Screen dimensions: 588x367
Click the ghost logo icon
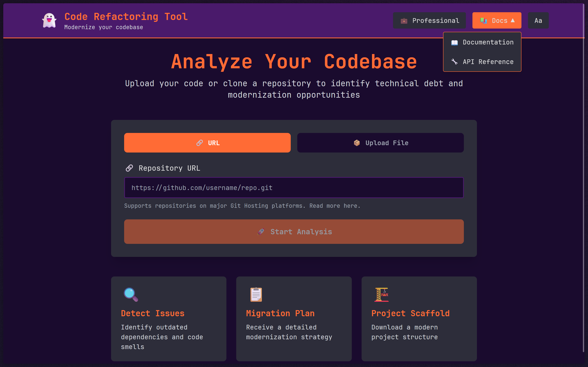[x=49, y=21]
